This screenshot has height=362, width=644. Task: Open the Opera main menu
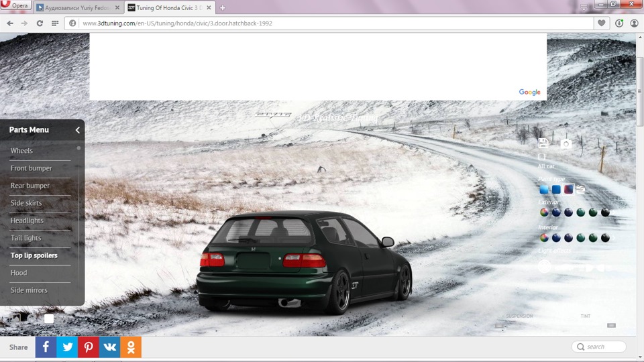(x=15, y=5)
